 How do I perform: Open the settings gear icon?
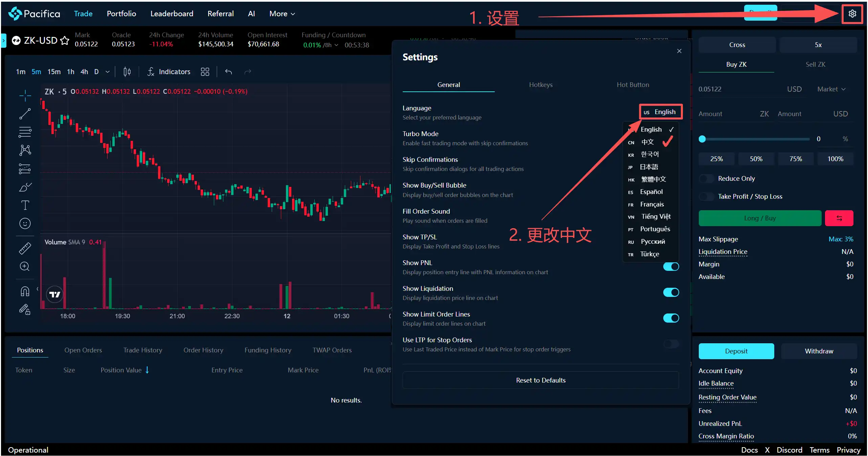click(852, 14)
